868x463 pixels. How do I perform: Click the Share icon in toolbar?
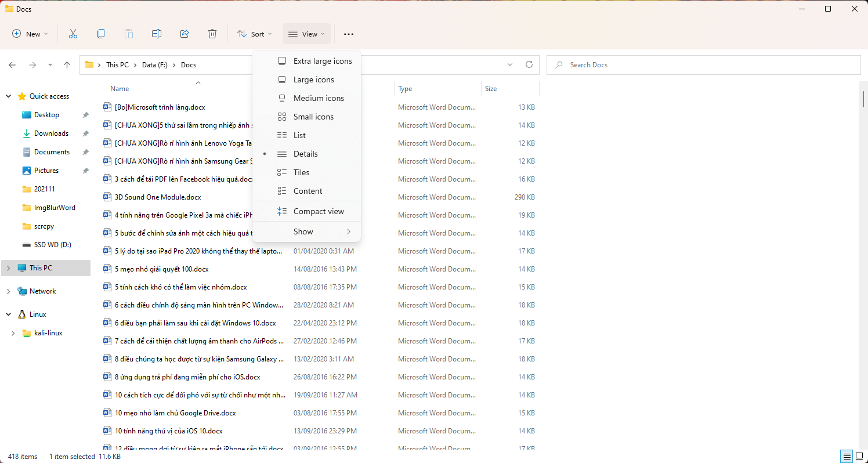point(185,34)
